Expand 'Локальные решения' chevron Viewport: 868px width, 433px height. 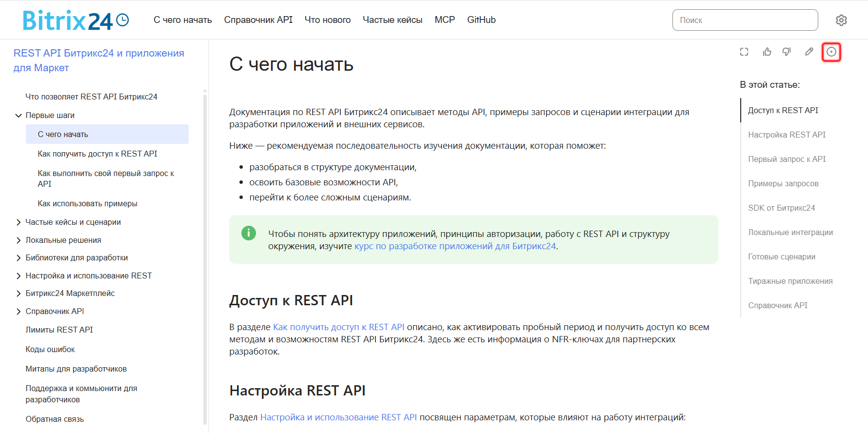(x=19, y=240)
